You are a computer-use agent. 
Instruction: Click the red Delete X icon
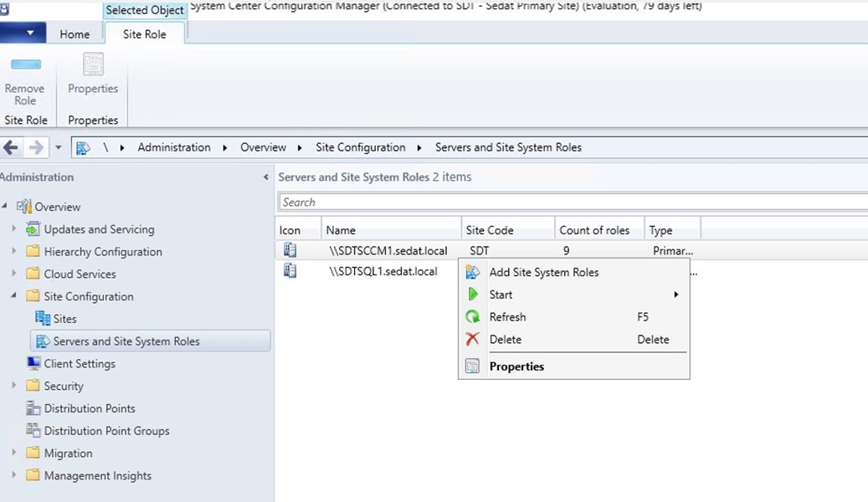point(472,339)
